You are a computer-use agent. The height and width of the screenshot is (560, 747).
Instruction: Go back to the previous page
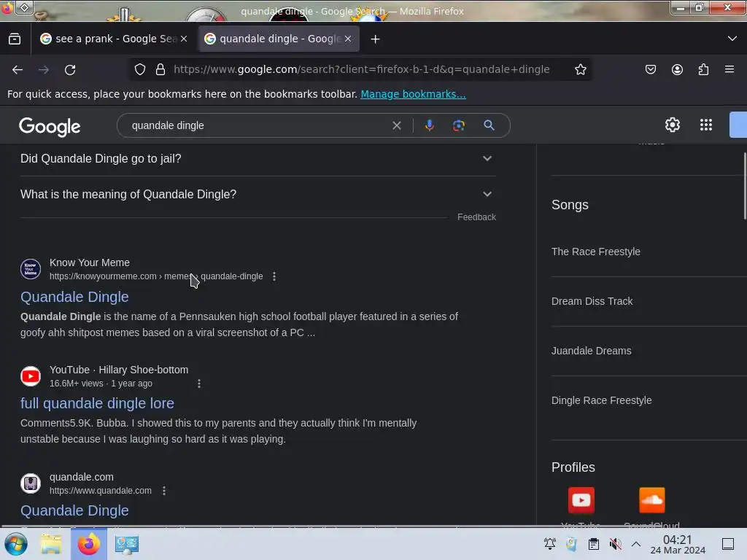point(18,70)
